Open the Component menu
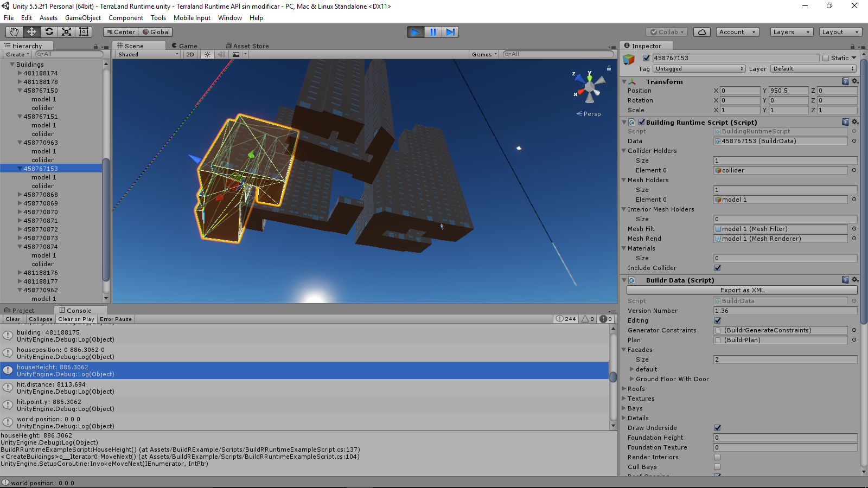The width and height of the screenshot is (868, 488). [x=125, y=18]
